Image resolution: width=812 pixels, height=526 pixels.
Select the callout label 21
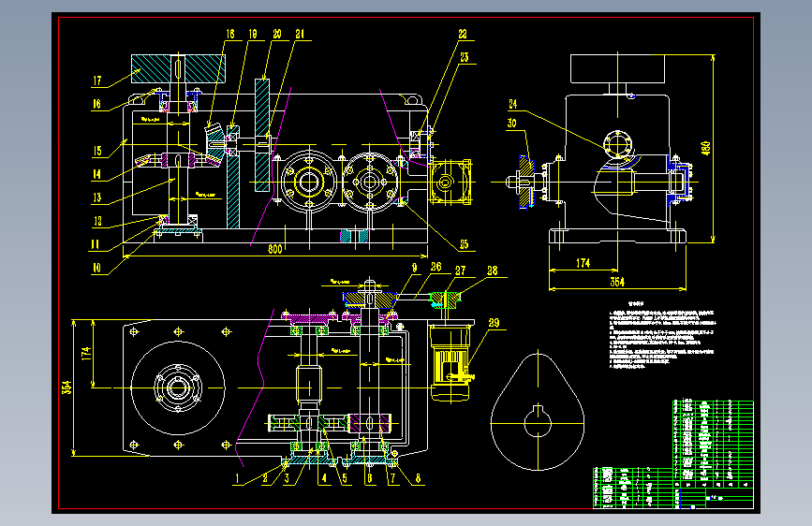(x=300, y=35)
